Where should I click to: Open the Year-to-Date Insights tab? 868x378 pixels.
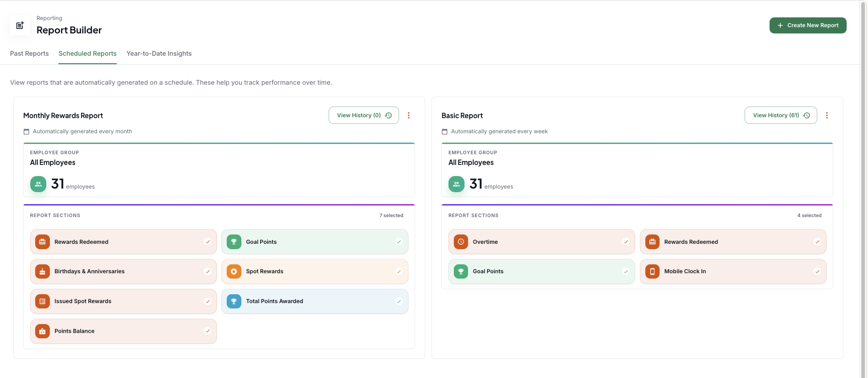(159, 53)
